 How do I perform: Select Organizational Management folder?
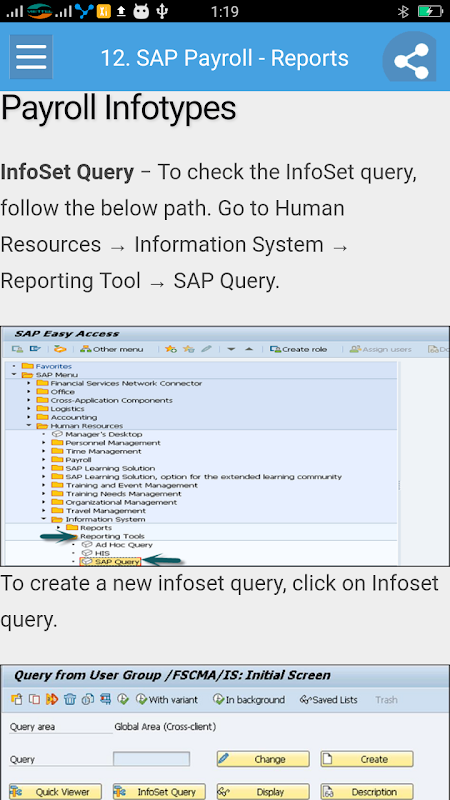click(115, 502)
